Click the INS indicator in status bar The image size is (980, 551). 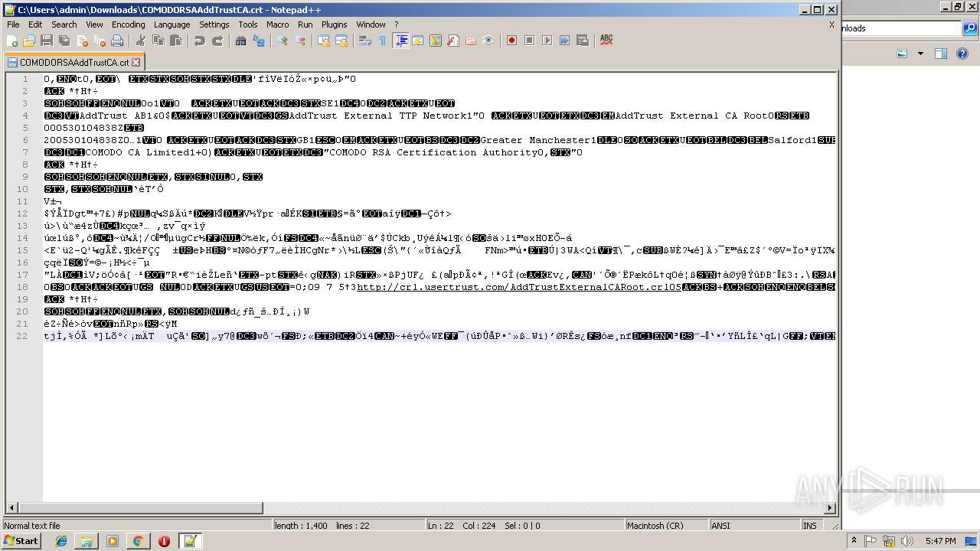(810, 526)
